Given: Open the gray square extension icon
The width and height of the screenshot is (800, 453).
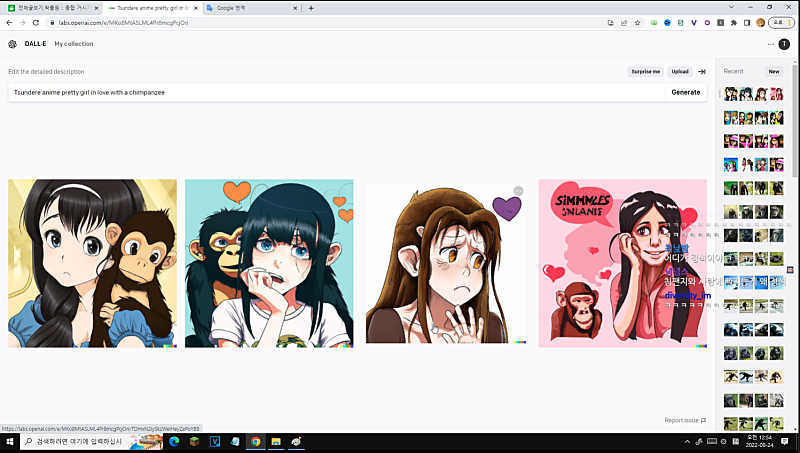Looking at the screenshot, I should (720, 22).
